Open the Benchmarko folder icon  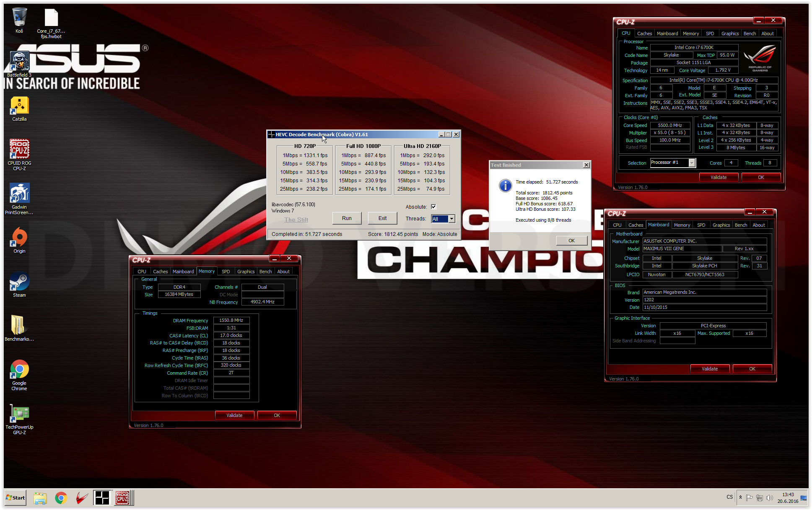coord(19,328)
